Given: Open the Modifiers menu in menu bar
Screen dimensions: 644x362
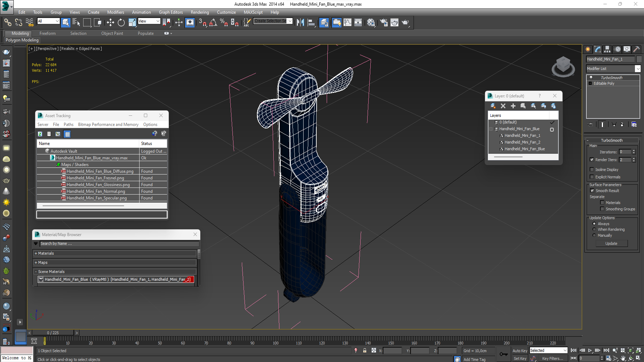Looking at the screenshot, I should coord(115,12).
